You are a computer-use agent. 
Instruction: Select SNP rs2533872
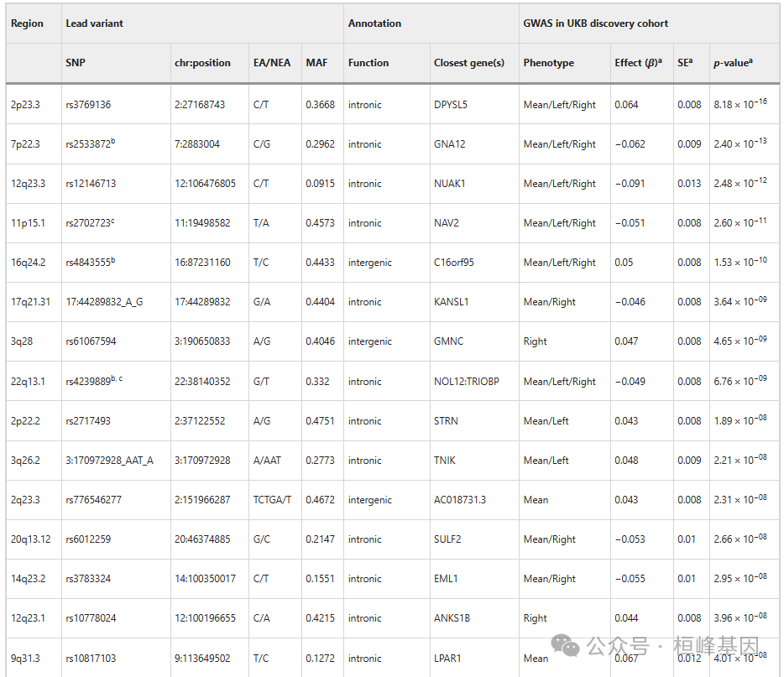[x=90, y=144]
